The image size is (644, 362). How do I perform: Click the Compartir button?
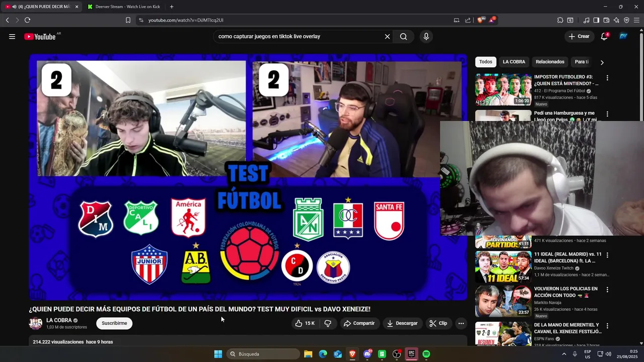[359, 323]
